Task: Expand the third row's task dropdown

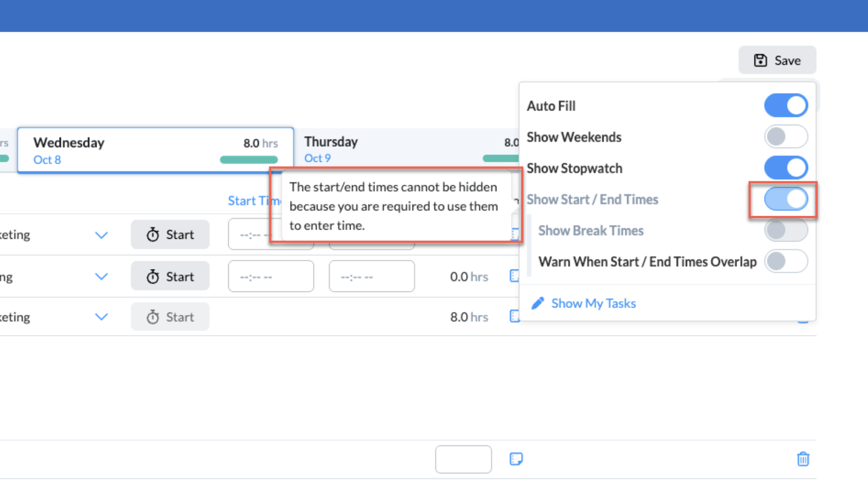Action: coord(101,316)
